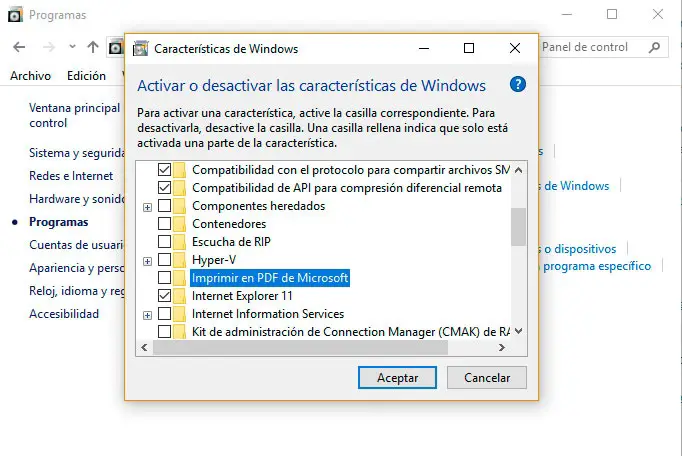
Task: Open Hardware y sonido in the sidebar
Action: (x=77, y=199)
